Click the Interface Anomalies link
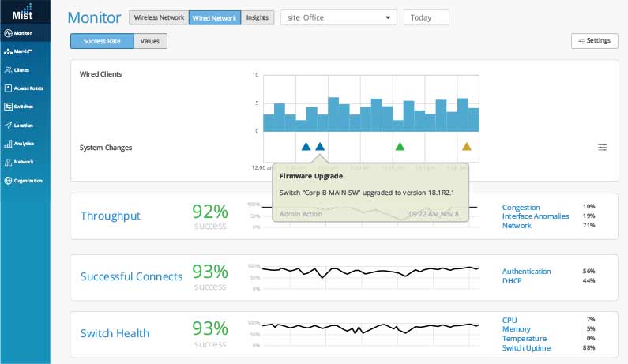 coord(535,216)
